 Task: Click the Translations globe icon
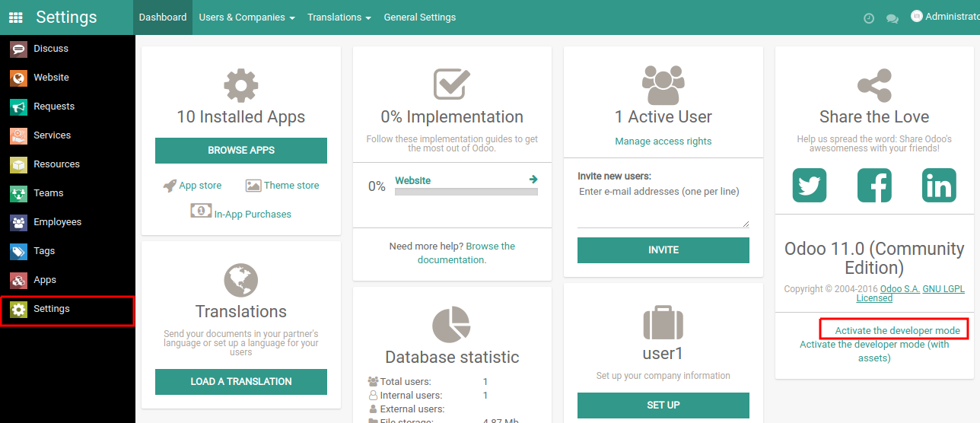(241, 281)
